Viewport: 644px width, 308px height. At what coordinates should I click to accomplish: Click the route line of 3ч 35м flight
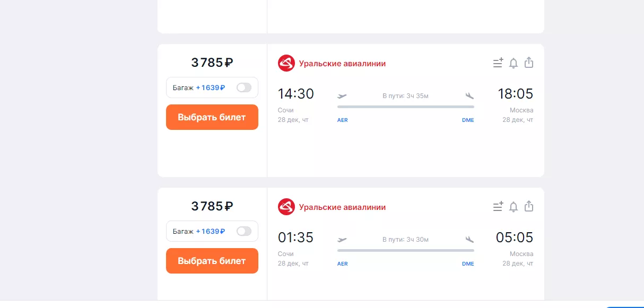click(x=405, y=107)
